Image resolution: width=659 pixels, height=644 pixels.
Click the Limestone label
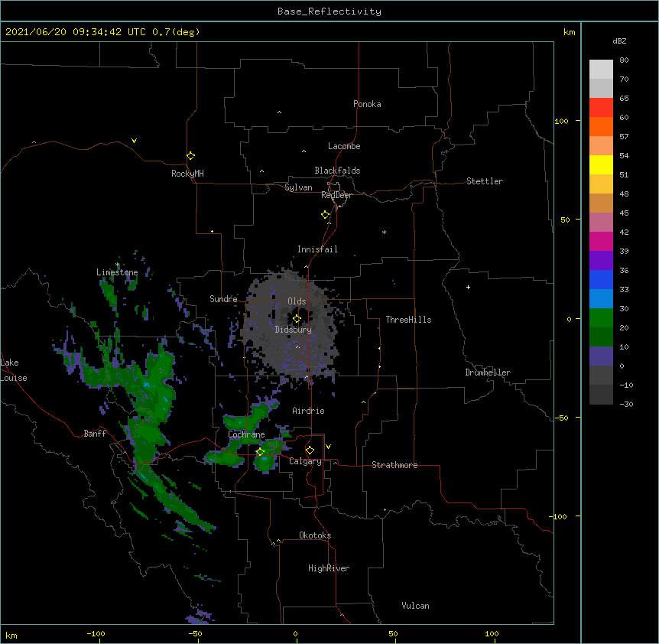click(117, 272)
